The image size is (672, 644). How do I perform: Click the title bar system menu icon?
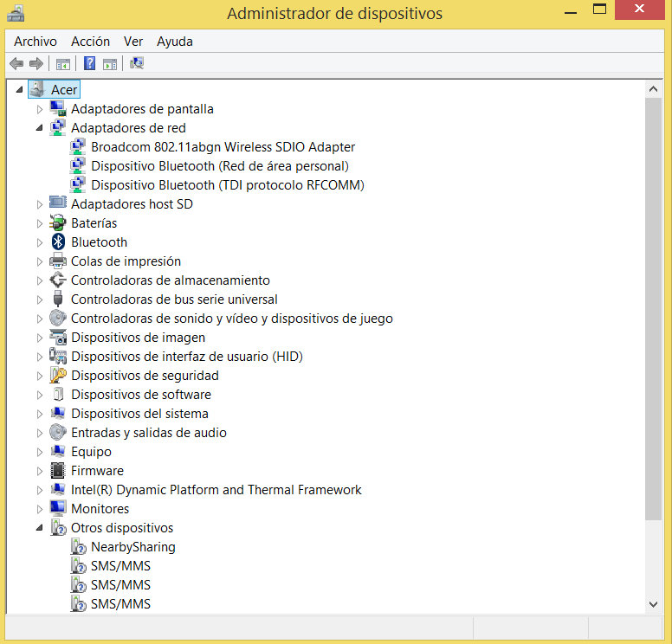[16, 13]
